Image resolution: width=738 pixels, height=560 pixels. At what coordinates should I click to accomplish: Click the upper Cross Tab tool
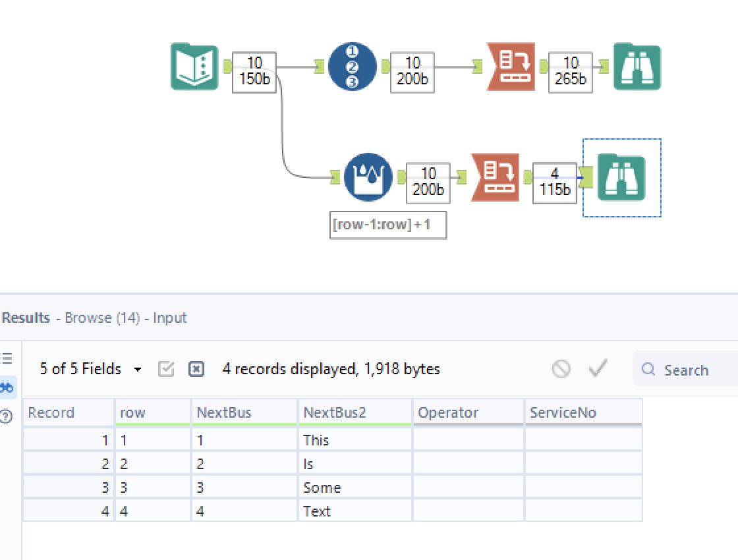(x=511, y=67)
